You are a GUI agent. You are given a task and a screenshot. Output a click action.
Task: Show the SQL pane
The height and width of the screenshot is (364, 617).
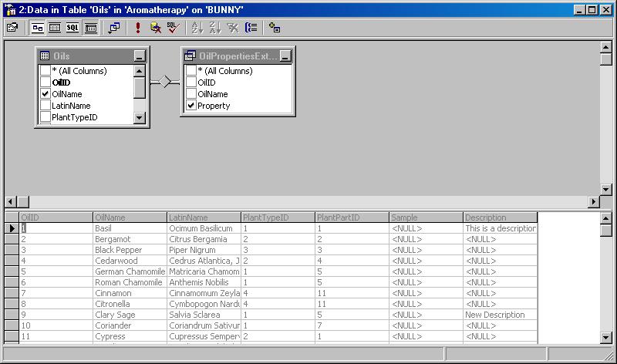tap(72, 28)
